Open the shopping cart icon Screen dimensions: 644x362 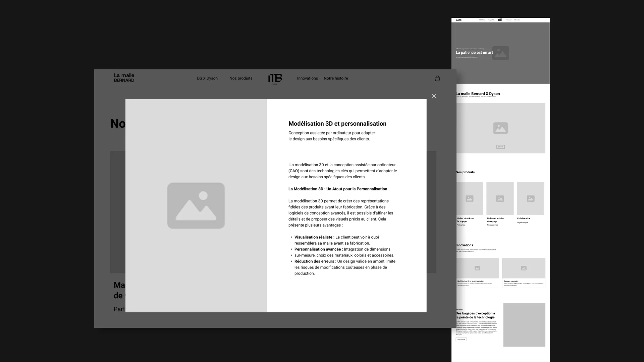point(437,78)
